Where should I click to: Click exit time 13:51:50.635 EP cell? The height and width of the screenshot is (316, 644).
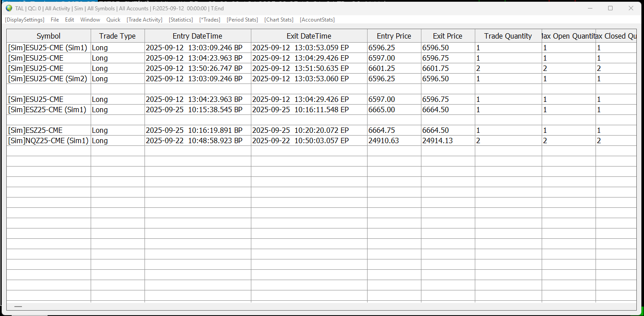[x=309, y=68]
